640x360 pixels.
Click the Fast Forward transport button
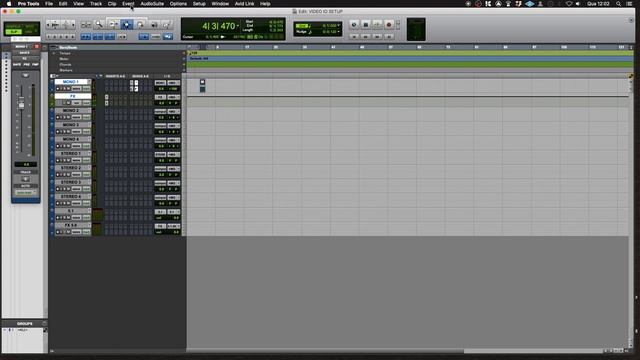377,37
